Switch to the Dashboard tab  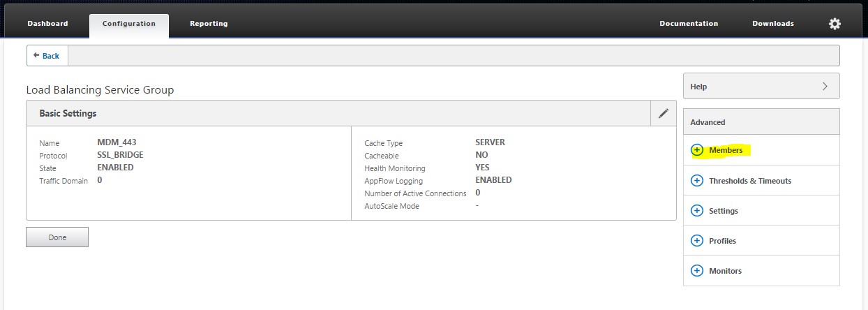(47, 24)
